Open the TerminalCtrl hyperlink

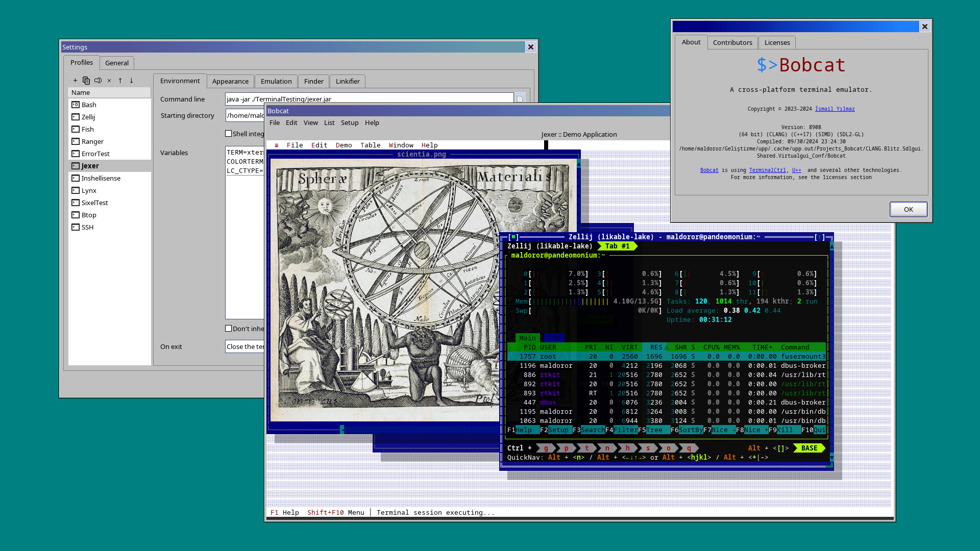click(x=767, y=170)
